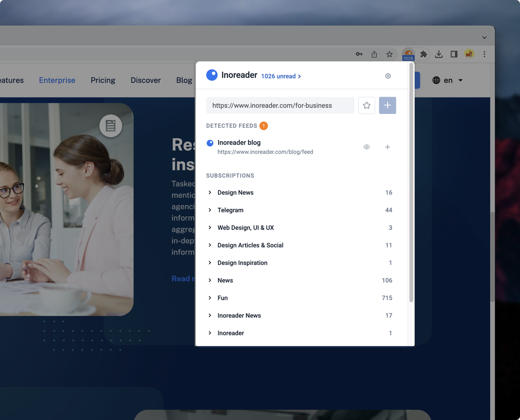Click the URL input showing inoreader.com/for-business
Image resolution: width=520 pixels, height=420 pixels.
(280, 105)
